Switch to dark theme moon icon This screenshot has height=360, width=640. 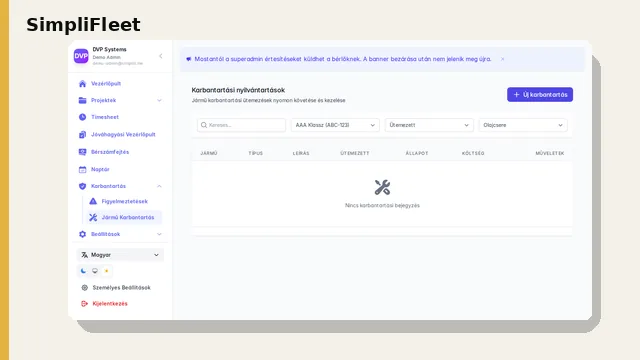click(x=83, y=271)
